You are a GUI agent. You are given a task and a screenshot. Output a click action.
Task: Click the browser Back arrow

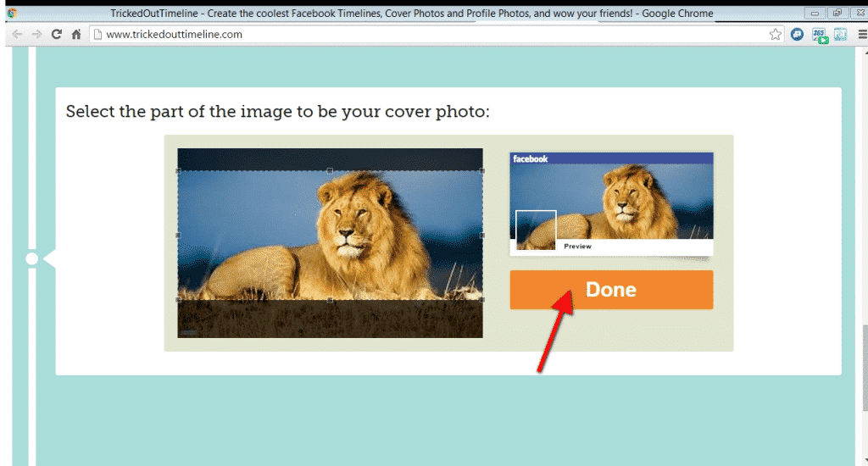click(x=17, y=34)
